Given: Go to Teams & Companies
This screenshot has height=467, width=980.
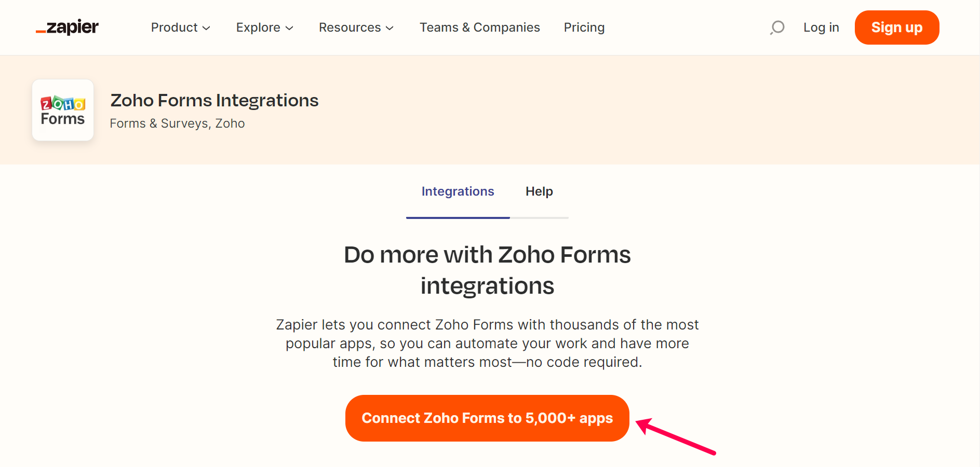Looking at the screenshot, I should [x=479, y=28].
